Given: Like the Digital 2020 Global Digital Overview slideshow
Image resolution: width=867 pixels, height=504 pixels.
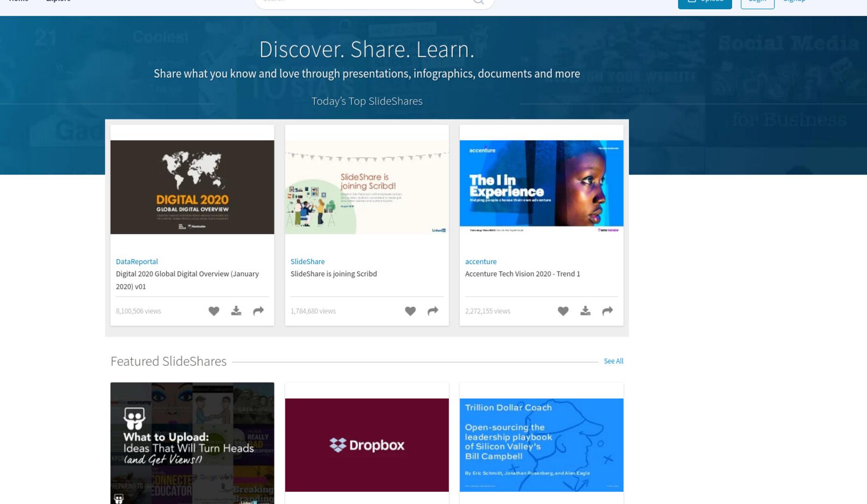Looking at the screenshot, I should 214,311.
